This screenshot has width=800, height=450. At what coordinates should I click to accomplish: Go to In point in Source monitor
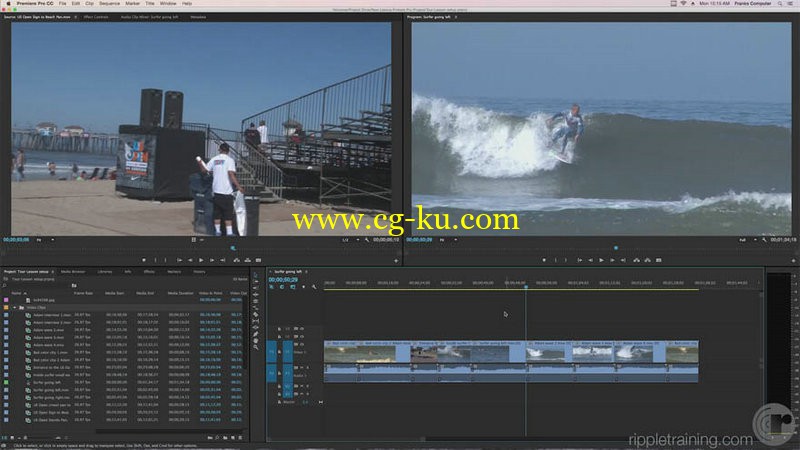[179, 260]
